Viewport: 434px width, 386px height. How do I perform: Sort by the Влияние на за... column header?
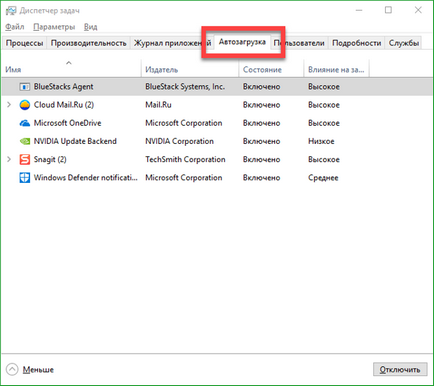336,68
